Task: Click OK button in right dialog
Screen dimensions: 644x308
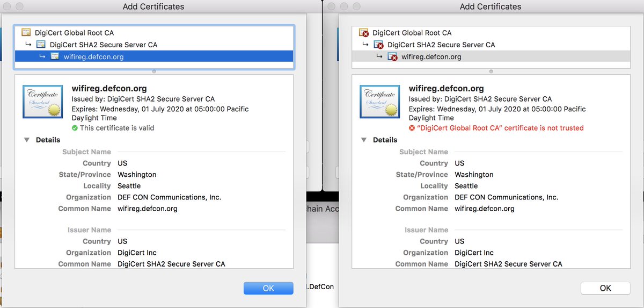Action: coord(605,288)
